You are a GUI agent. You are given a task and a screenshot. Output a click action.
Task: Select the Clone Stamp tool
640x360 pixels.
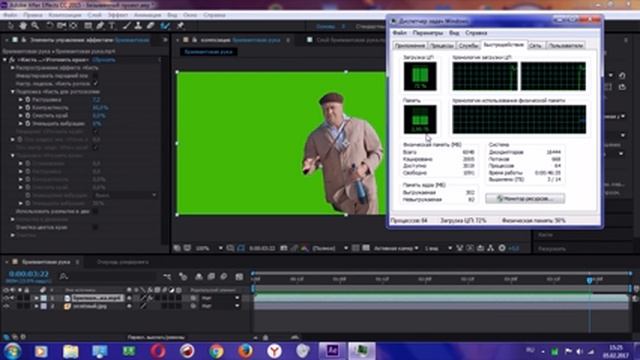point(138,26)
